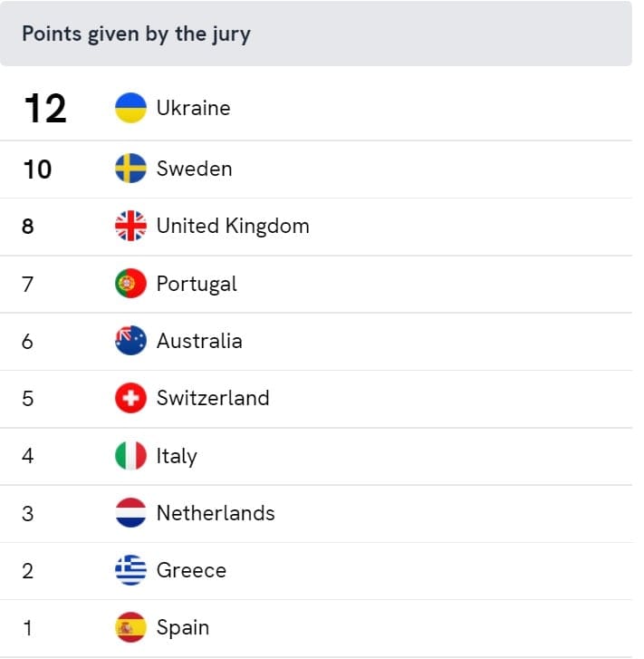Select the Australia country name

[199, 341]
